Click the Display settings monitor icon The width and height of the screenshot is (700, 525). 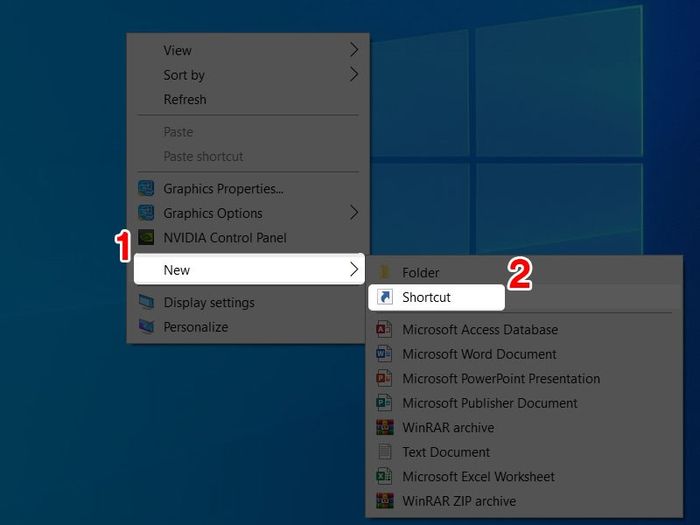[x=146, y=302]
